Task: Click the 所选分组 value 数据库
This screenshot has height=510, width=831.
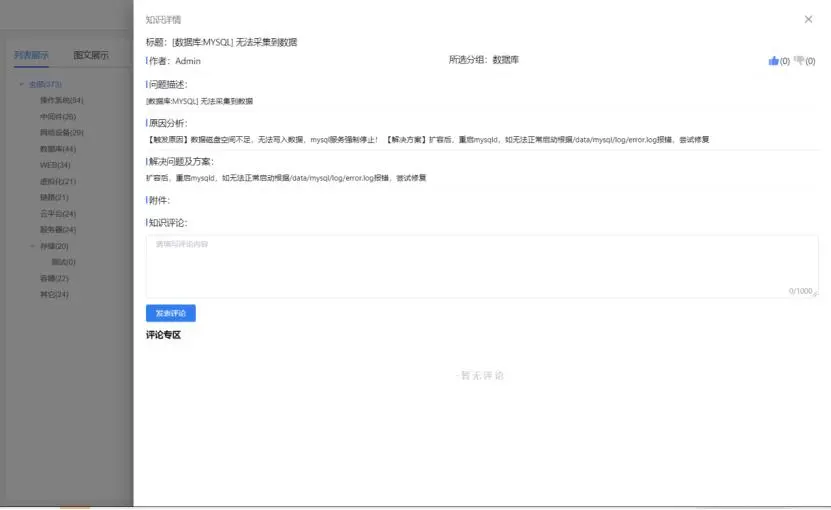Action: coord(506,60)
